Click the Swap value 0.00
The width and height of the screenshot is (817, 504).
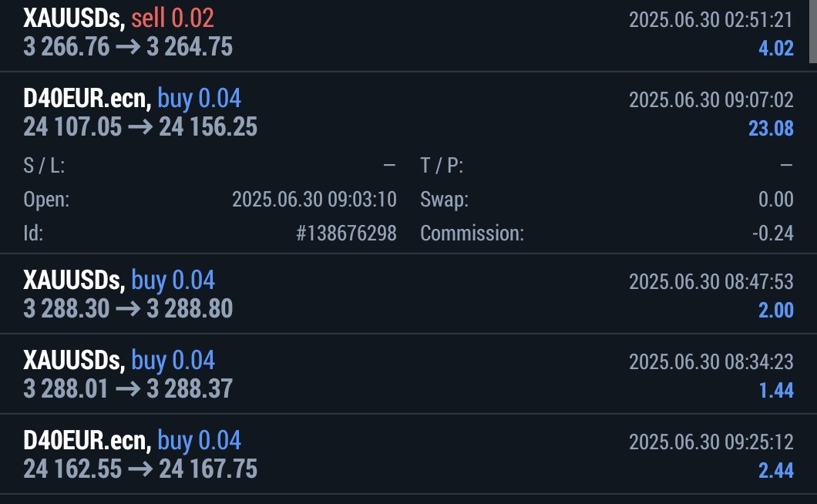point(775,200)
